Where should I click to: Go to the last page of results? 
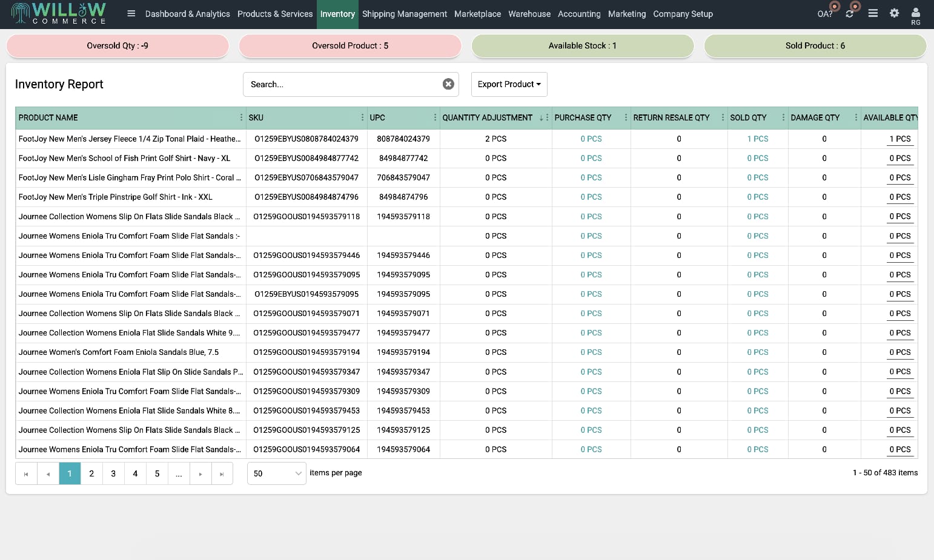pos(222,473)
